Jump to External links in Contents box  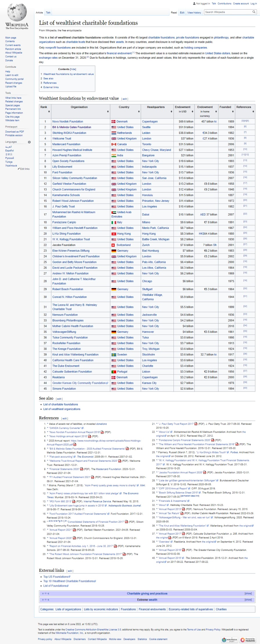coord(51,87)
